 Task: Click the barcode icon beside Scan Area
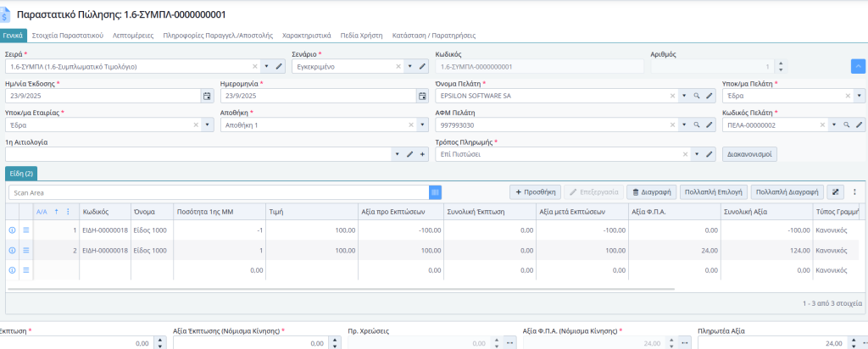click(436, 192)
